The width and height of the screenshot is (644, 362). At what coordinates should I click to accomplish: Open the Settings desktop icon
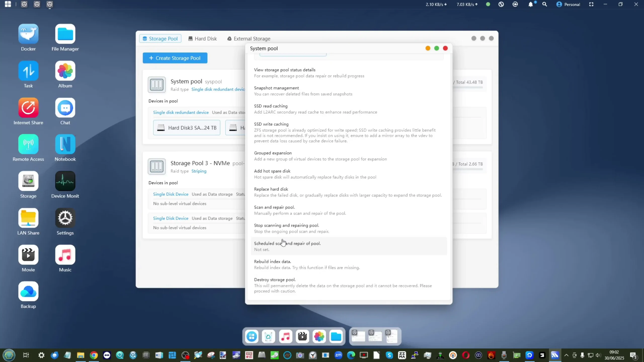click(x=65, y=218)
